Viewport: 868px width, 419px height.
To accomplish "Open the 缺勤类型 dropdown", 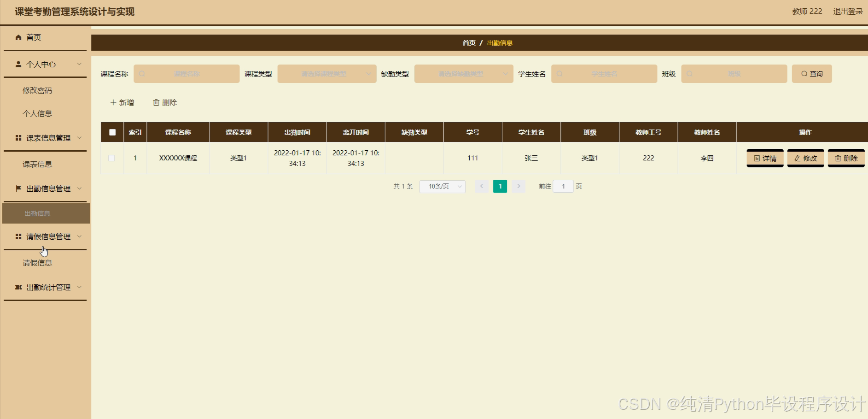I will coord(464,74).
